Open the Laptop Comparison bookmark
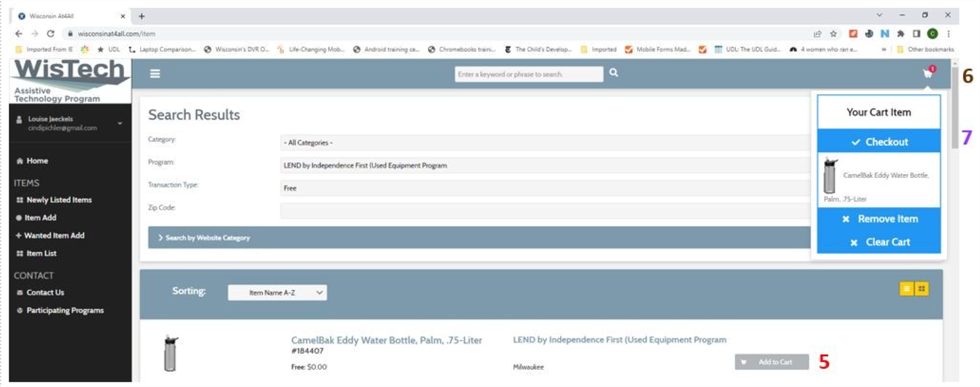Viewport: 980px width, 387px height. pos(162,49)
